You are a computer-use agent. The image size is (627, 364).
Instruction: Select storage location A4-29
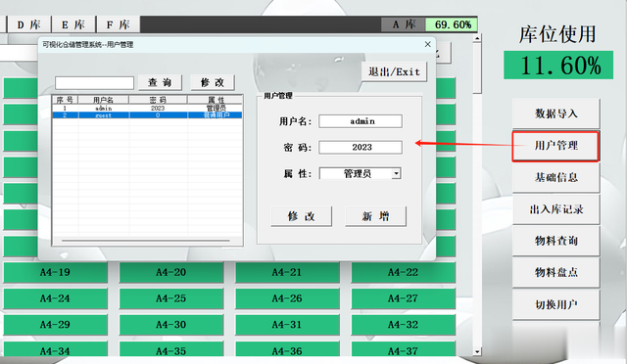[55, 325]
